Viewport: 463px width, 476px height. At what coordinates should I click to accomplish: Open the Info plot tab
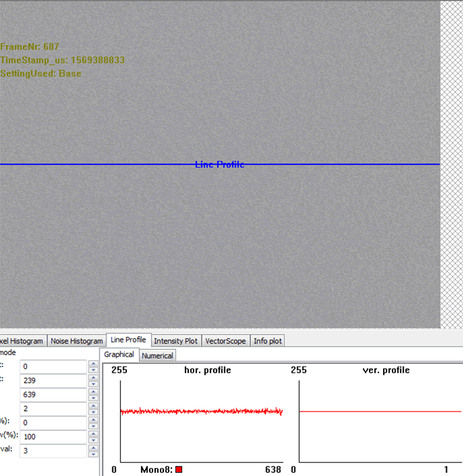pyautogui.click(x=267, y=341)
